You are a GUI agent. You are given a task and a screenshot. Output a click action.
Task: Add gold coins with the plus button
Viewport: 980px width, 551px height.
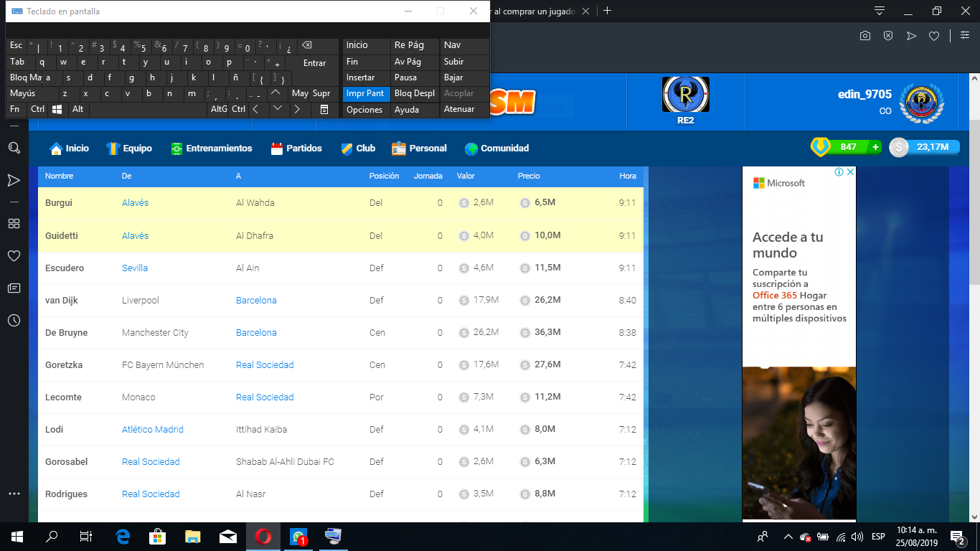tap(875, 147)
